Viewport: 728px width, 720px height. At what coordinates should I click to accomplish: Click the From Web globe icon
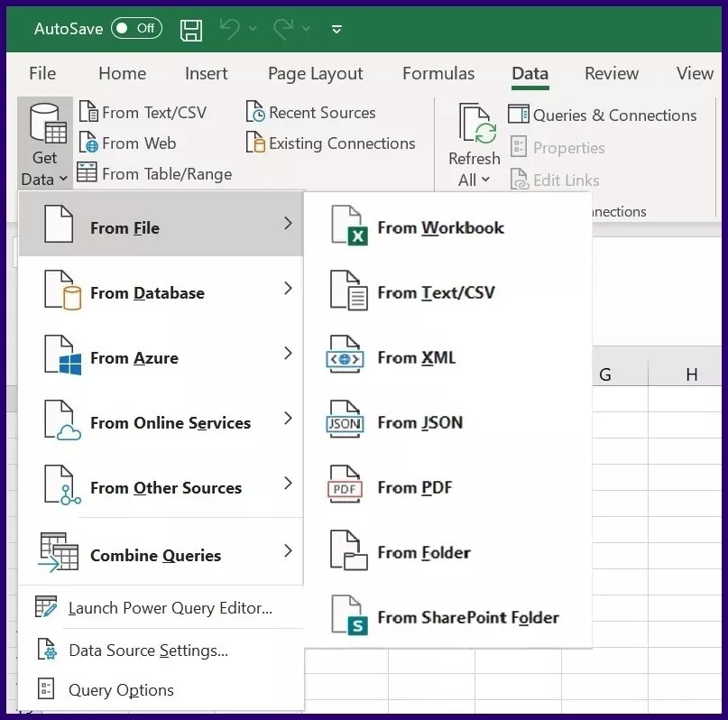[88, 143]
